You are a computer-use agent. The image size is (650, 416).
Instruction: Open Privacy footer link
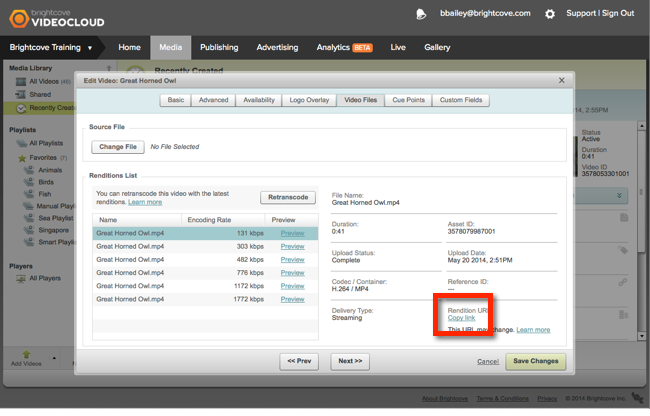[x=547, y=399]
